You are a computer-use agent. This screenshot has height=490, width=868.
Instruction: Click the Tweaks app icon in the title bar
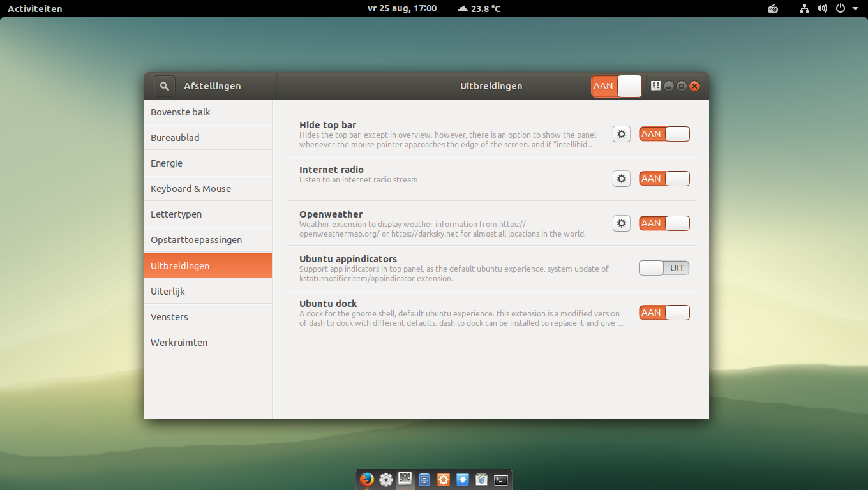coord(655,86)
